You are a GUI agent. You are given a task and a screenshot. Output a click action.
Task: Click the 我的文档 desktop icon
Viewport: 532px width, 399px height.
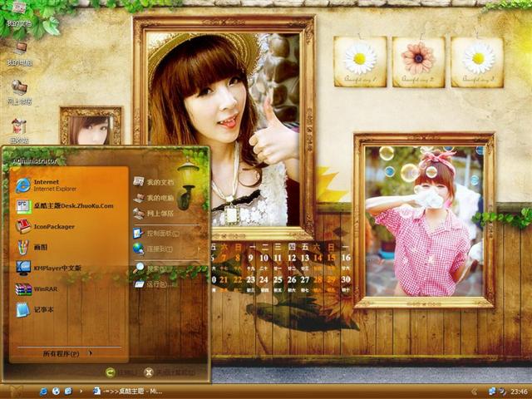[x=18, y=15]
